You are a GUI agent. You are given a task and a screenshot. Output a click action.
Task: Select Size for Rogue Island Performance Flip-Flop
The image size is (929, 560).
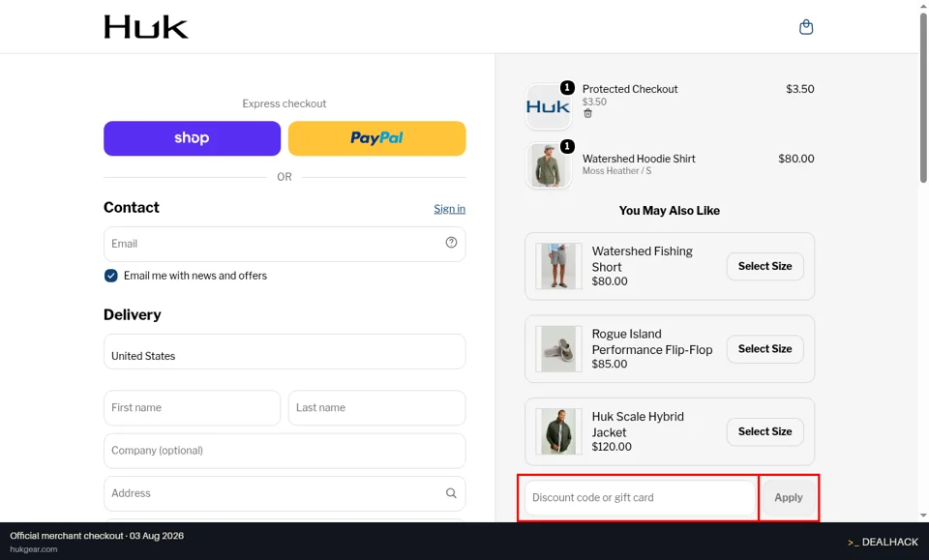[x=764, y=349]
